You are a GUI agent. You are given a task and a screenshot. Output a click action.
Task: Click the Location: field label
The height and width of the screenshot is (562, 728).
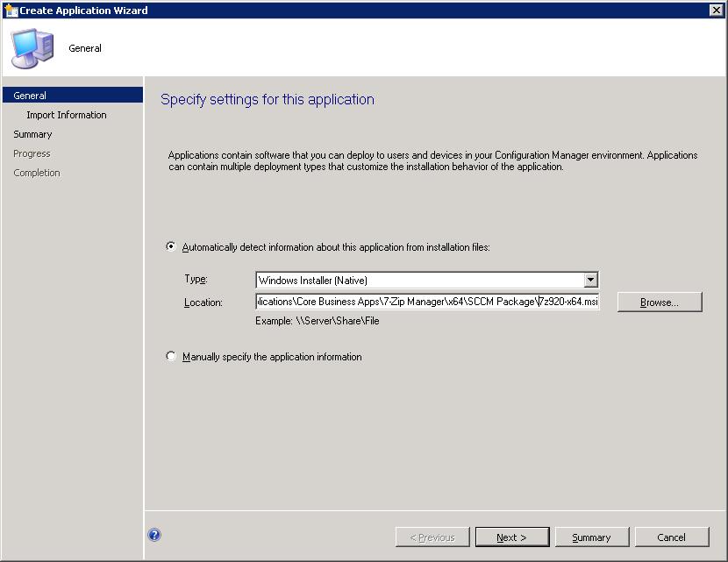(x=203, y=302)
